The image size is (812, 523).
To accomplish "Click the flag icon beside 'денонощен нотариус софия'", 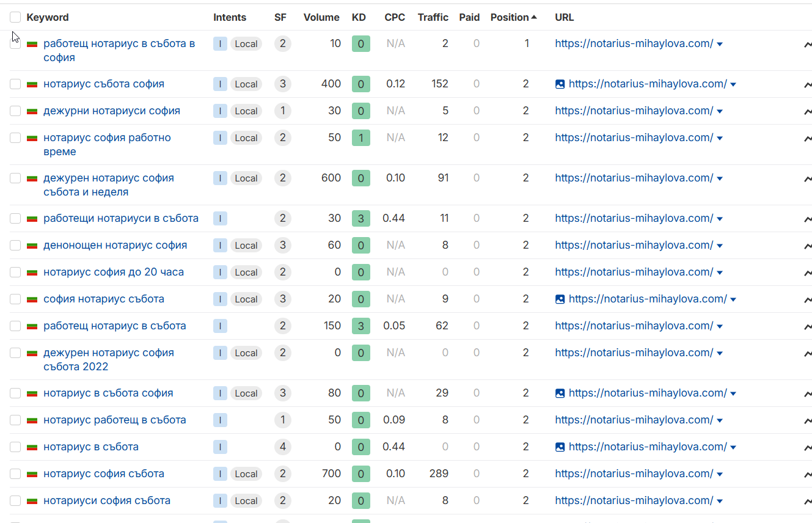I will [32, 246].
